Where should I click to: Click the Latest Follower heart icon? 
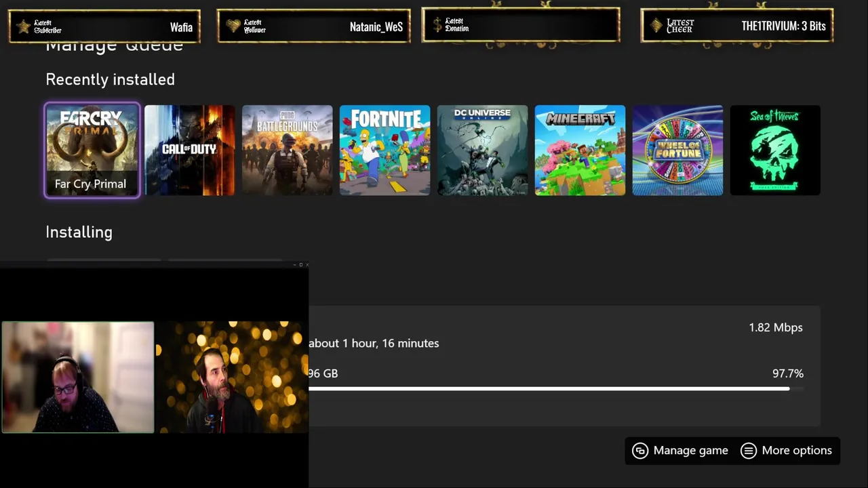coord(233,26)
